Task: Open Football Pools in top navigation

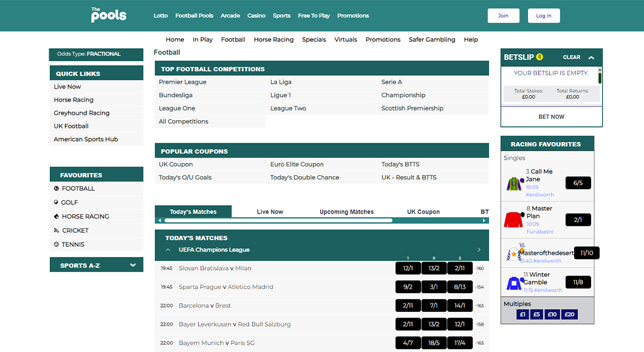Action: [x=194, y=16]
